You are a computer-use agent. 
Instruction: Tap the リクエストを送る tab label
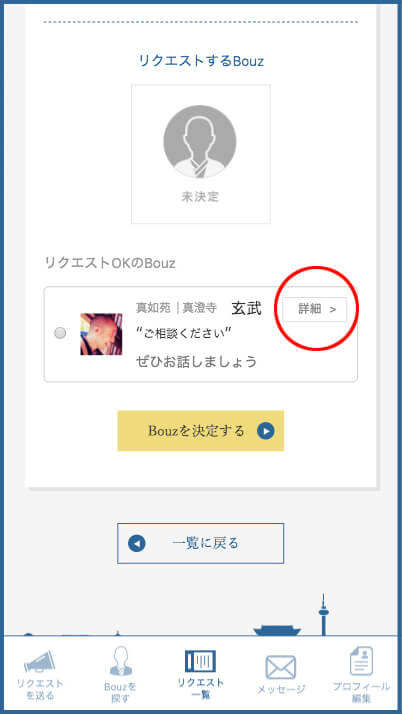(40, 689)
